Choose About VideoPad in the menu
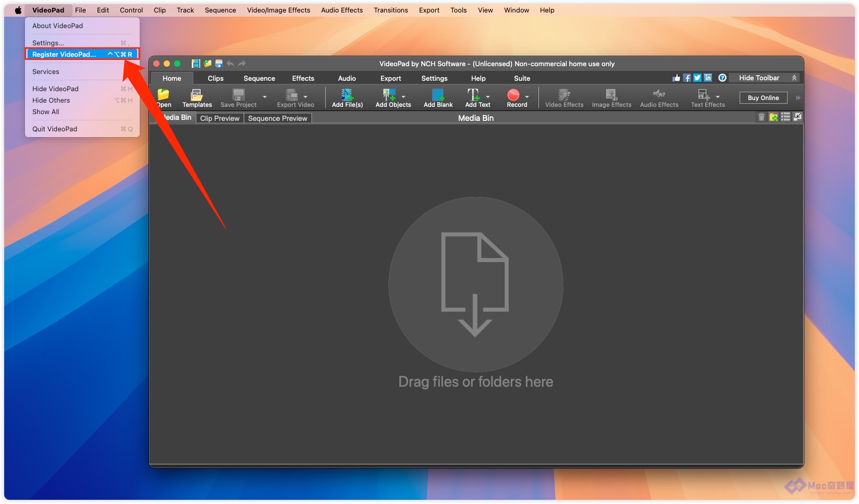This screenshot has height=504, width=859. tap(82, 26)
